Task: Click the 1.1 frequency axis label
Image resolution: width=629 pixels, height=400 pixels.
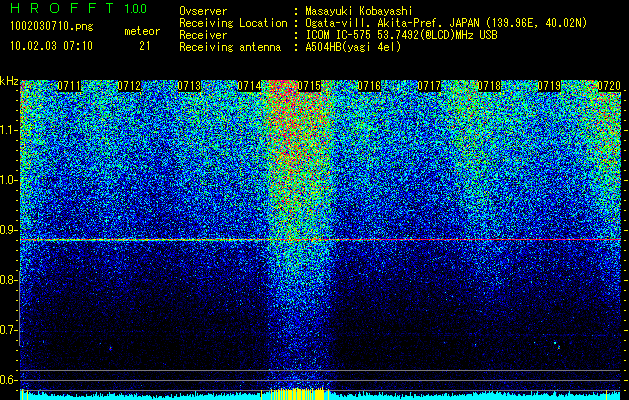Action: point(8,130)
